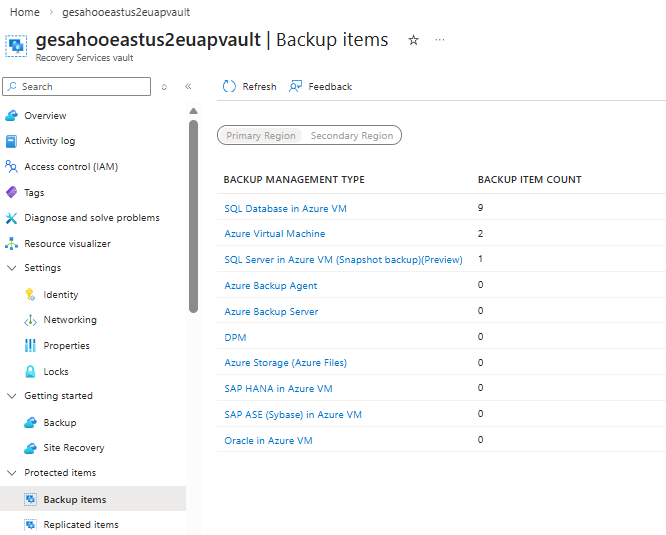
Task: Open the Activity log page
Action: click(x=50, y=141)
